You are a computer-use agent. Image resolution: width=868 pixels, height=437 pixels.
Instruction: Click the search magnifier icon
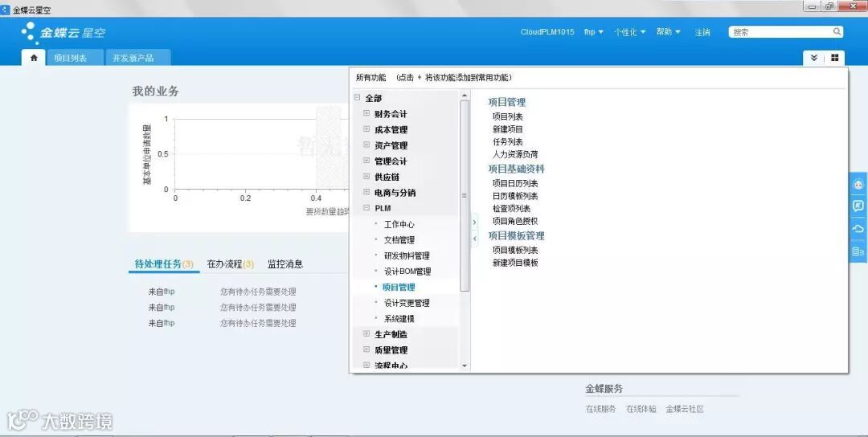837,31
